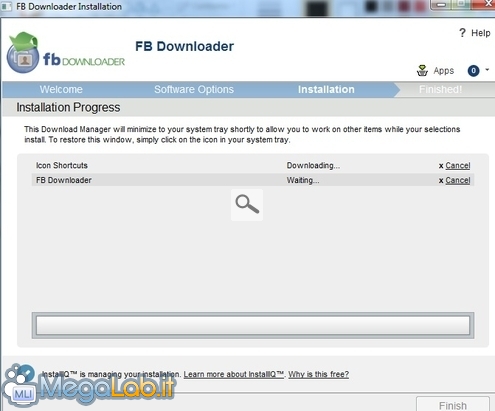Screen dimensions: 495x411
Task: Click the FB Downloader title heading
Action: pos(184,46)
